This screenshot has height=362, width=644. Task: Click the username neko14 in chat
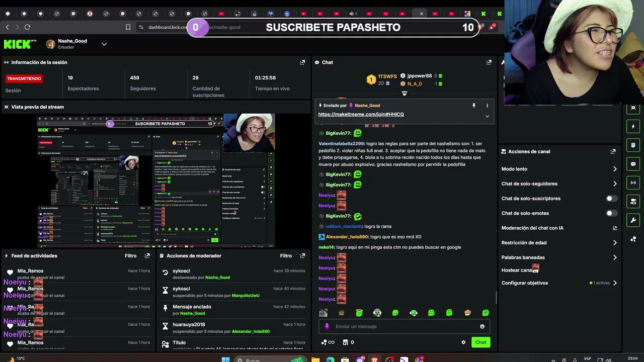pyautogui.click(x=326, y=247)
